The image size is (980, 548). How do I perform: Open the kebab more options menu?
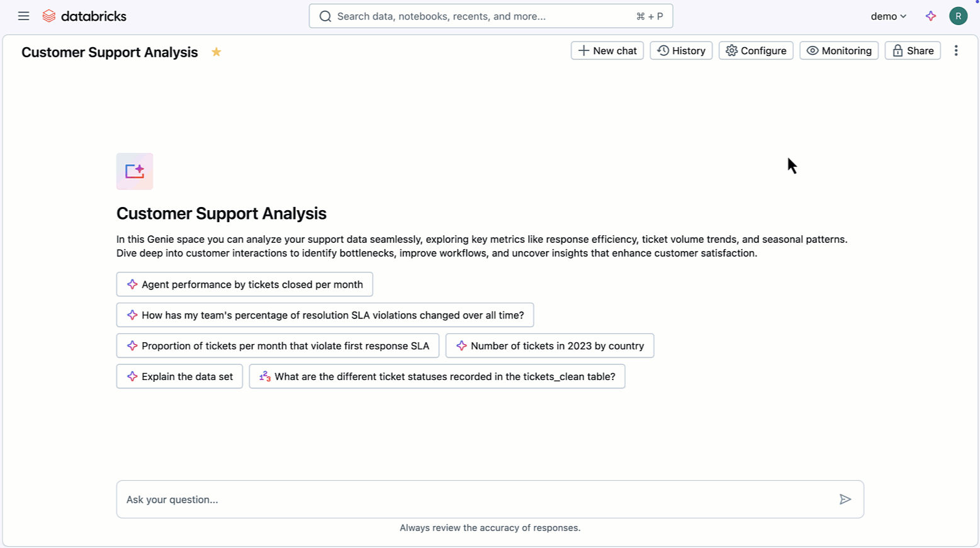[955, 51]
